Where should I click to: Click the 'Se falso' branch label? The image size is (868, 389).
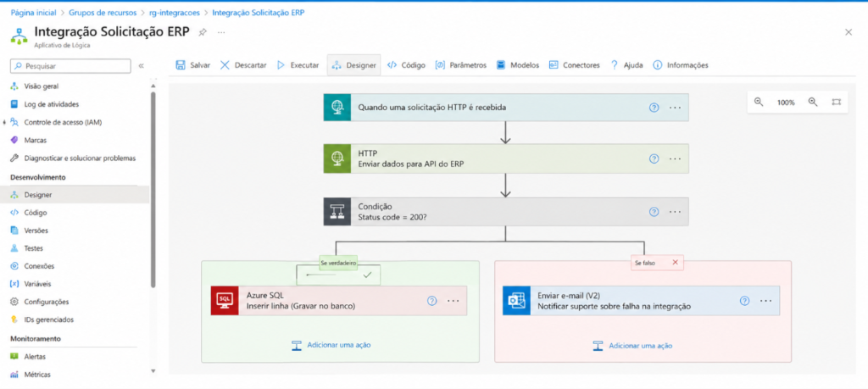657,263
